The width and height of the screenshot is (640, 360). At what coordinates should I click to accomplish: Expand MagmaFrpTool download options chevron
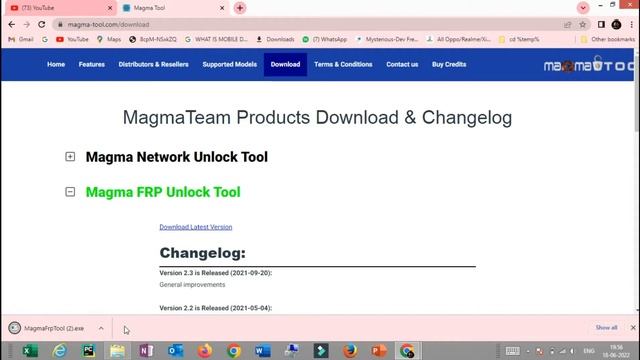tap(101, 328)
